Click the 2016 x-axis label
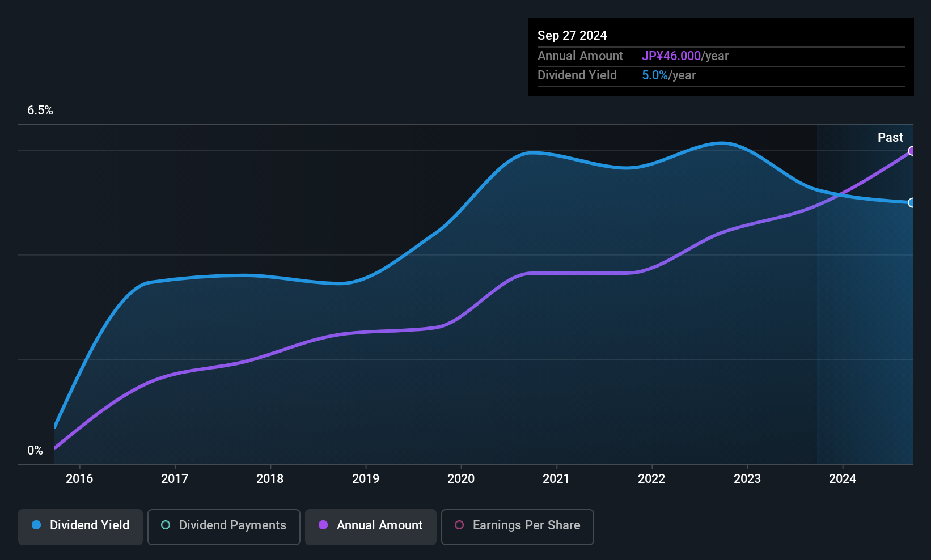The width and height of the screenshot is (931, 560). pos(79,478)
